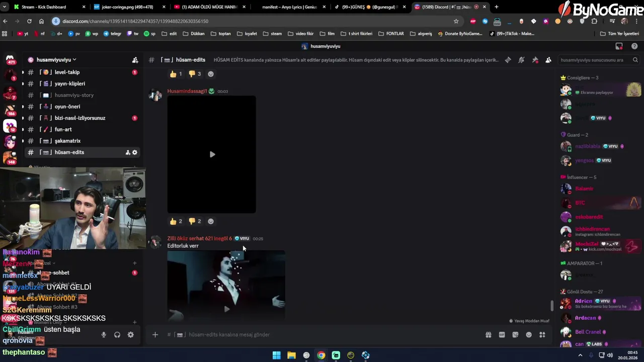
Task: Open the Discord inbox icon
Action: click(619, 46)
